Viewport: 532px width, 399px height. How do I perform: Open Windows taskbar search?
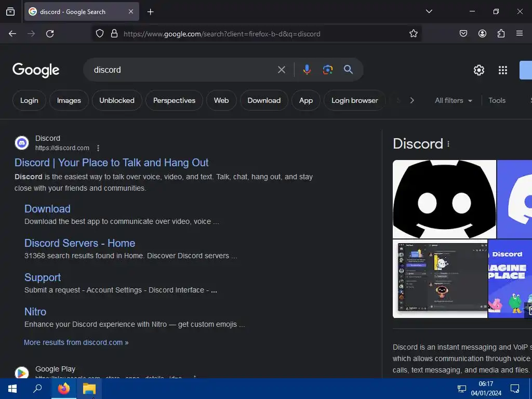37,389
